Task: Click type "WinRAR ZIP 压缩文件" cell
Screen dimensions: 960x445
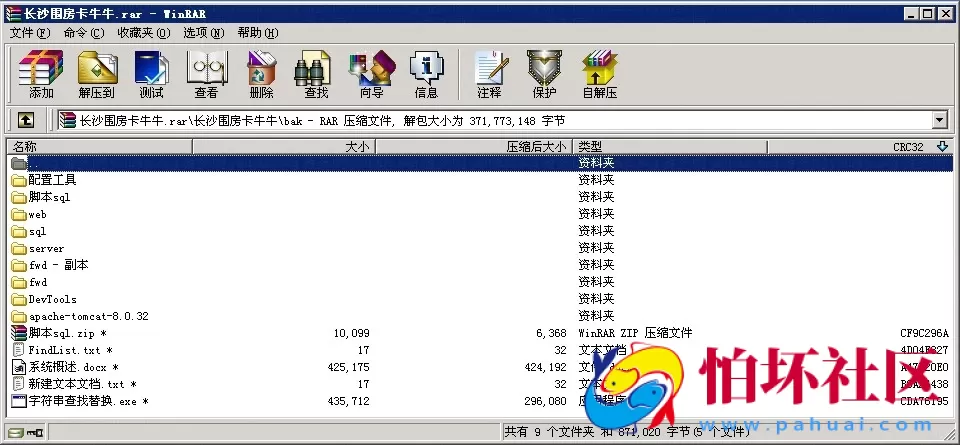Action: (635, 334)
